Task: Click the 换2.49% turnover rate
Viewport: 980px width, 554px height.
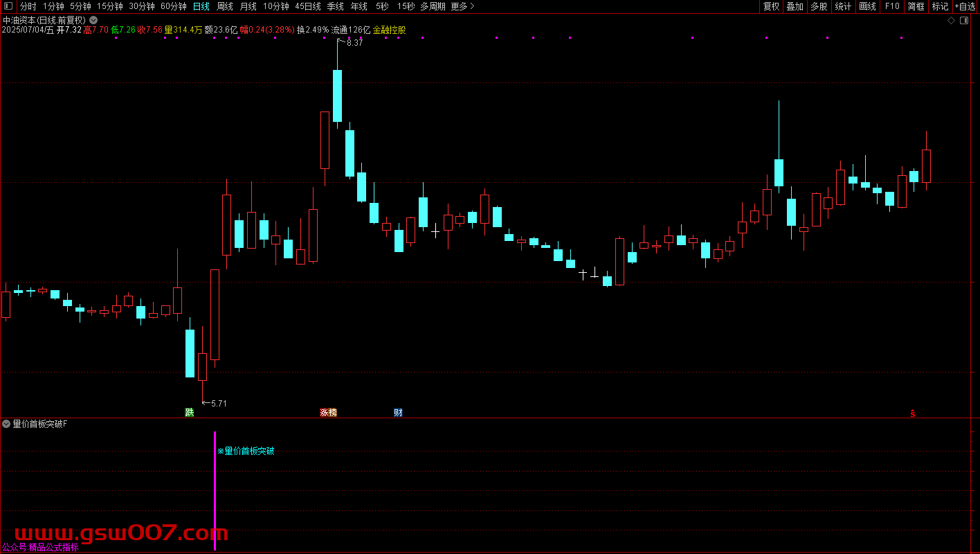Action: point(313,30)
